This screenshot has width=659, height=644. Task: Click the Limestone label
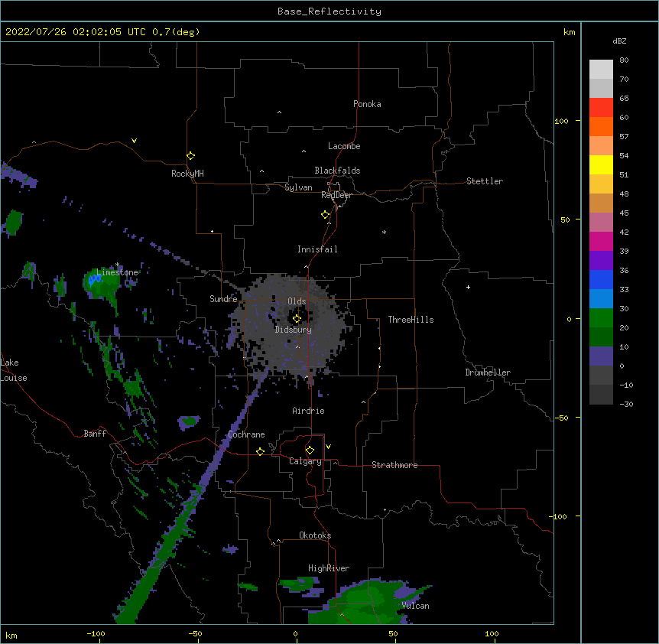[117, 272]
